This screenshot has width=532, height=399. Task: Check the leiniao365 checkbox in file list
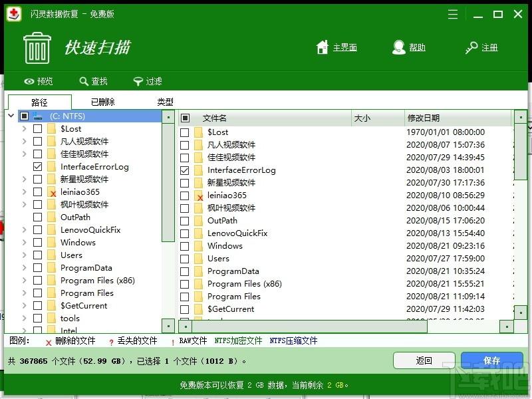tap(185, 196)
